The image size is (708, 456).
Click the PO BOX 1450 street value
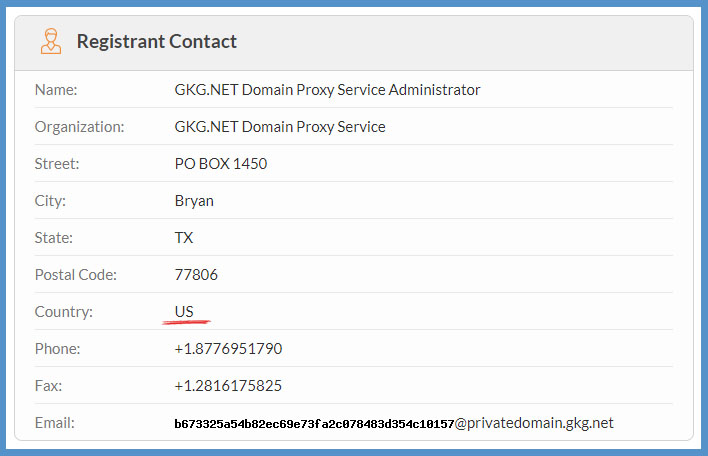(x=221, y=164)
